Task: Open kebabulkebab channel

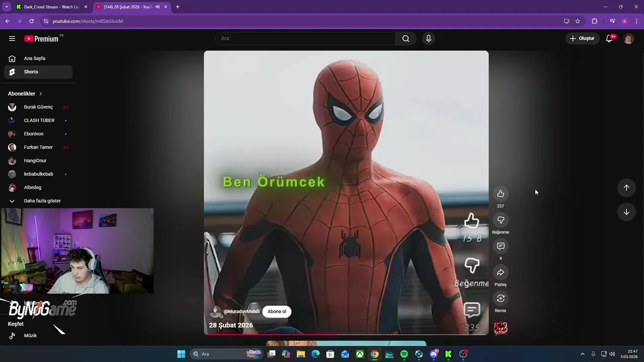Action: point(38,174)
